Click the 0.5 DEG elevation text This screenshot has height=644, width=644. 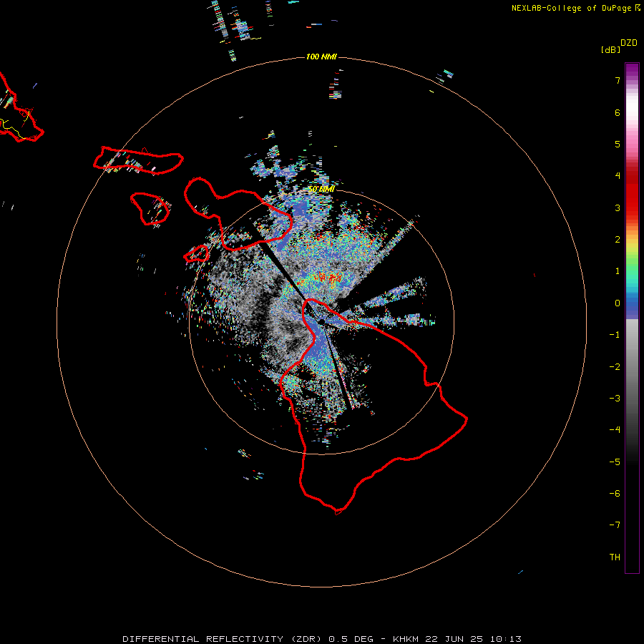click(x=351, y=639)
